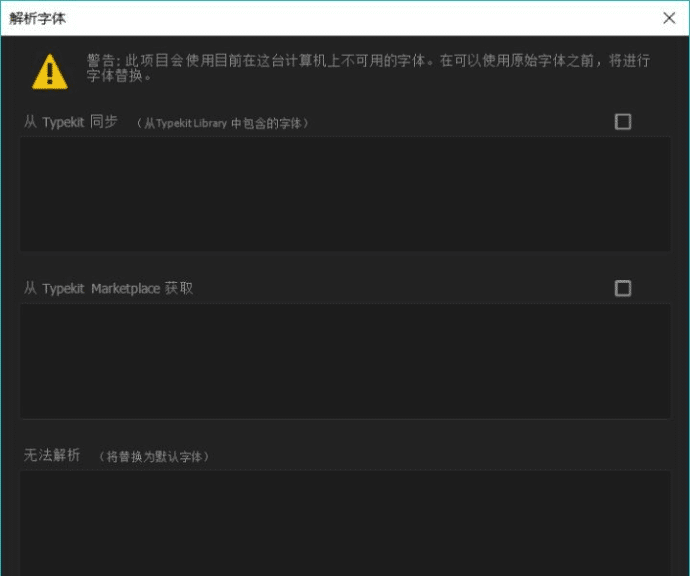
Task: Click the 从 Typekit Marketplace 获取 label
Action: [x=108, y=288]
